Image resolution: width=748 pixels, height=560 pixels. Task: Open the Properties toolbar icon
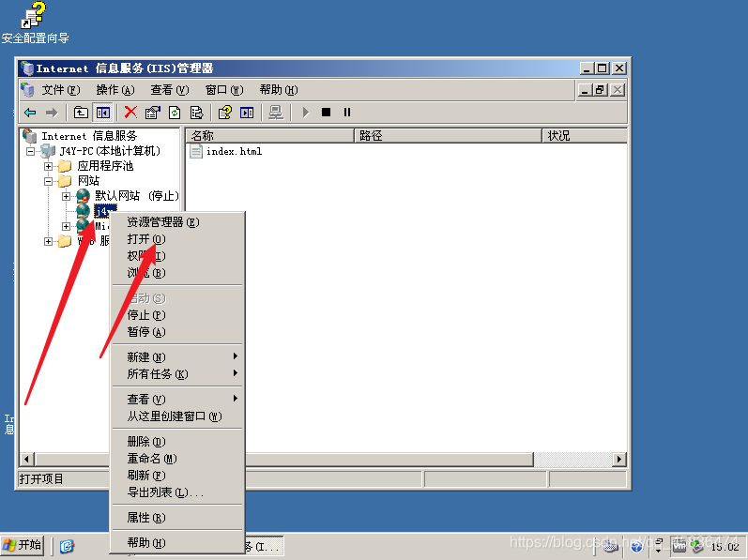(153, 113)
